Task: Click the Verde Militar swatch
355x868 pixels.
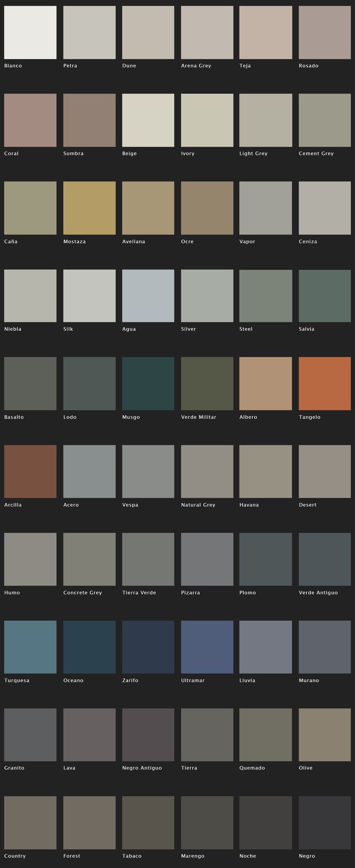Action: pos(207,383)
